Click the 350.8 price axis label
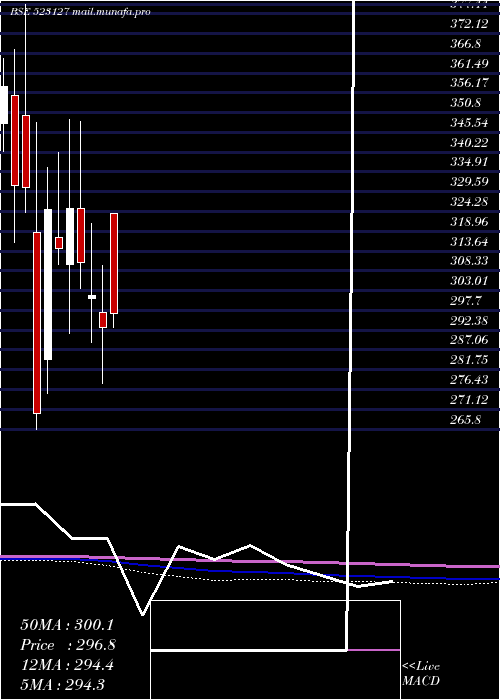500x700 pixels. click(466, 103)
